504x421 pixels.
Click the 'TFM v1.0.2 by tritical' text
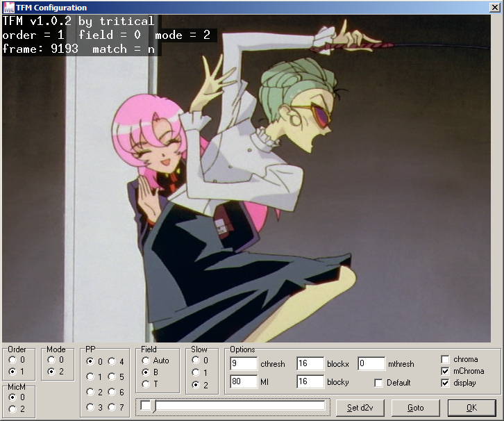pos(78,22)
